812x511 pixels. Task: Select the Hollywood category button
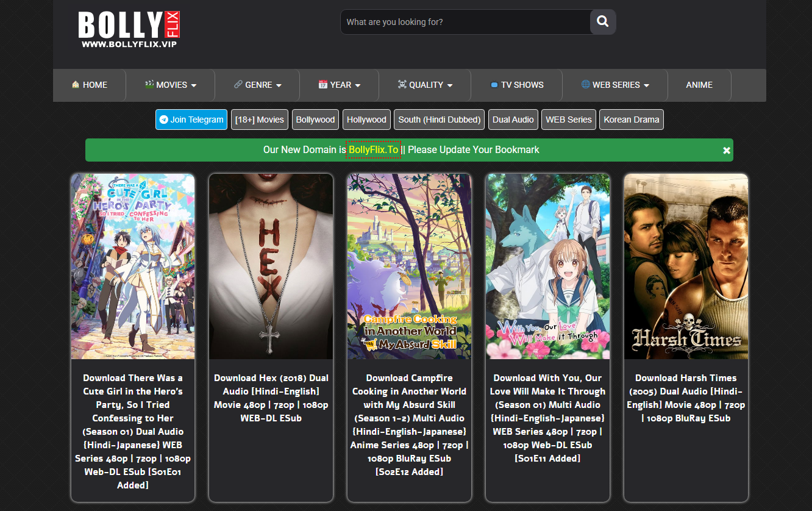pos(366,120)
